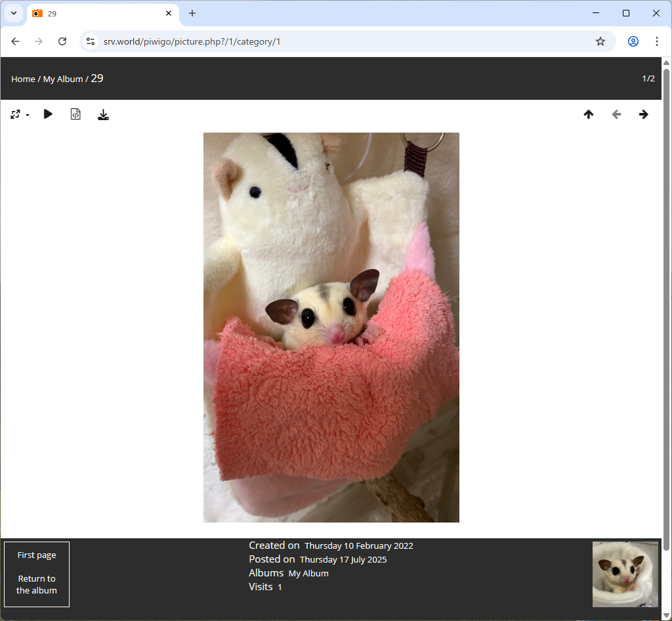This screenshot has width=672, height=621.
Task: Click 'Thursday 10 February 2022' date
Action: pyautogui.click(x=359, y=546)
